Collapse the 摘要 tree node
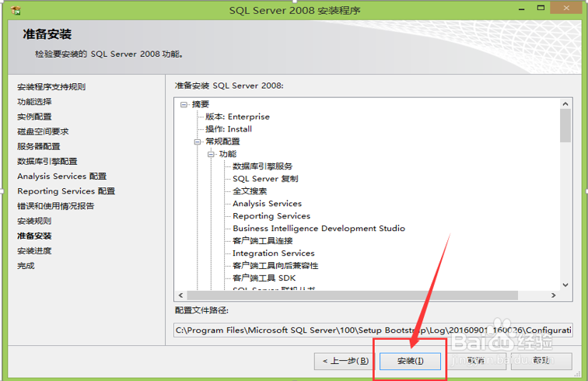The width and height of the screenshot is (588, 381). pyautogui.click(x=184, y=105)
